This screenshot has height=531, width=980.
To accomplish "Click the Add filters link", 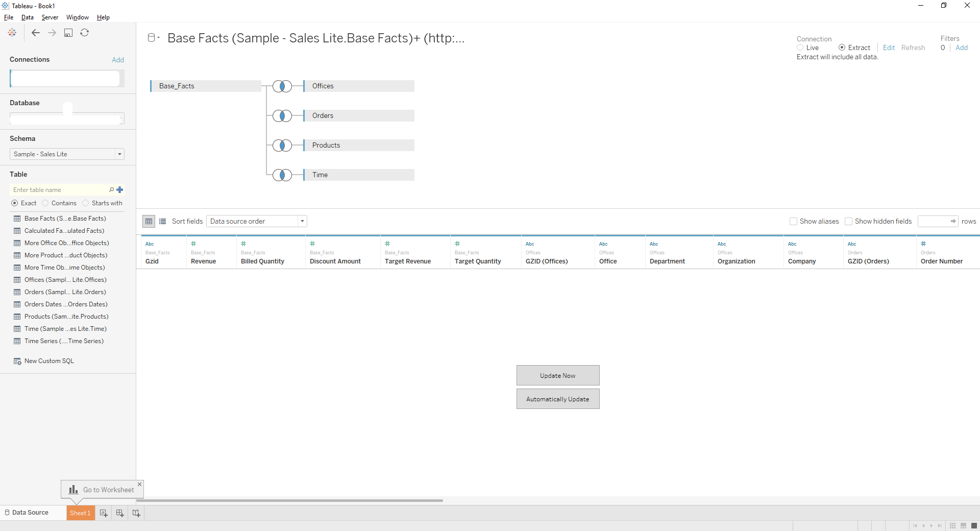I will [x=962, y=47].
